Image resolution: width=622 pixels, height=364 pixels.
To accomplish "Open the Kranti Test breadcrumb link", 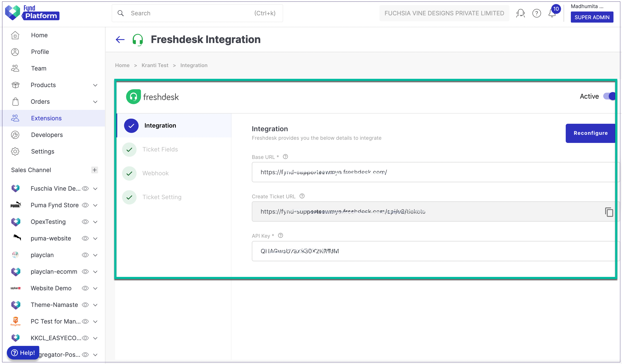I will (155, 65).
